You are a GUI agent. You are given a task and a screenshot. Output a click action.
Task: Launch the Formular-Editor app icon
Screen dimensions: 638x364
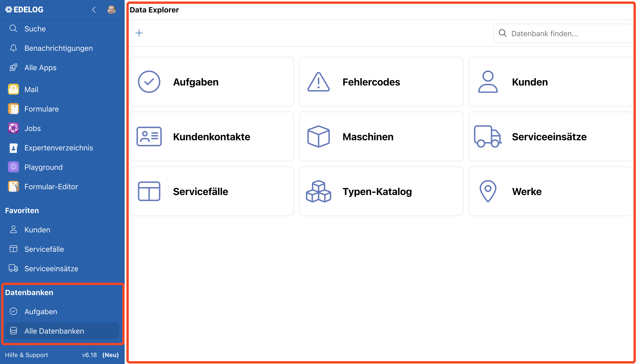point(13,187)
